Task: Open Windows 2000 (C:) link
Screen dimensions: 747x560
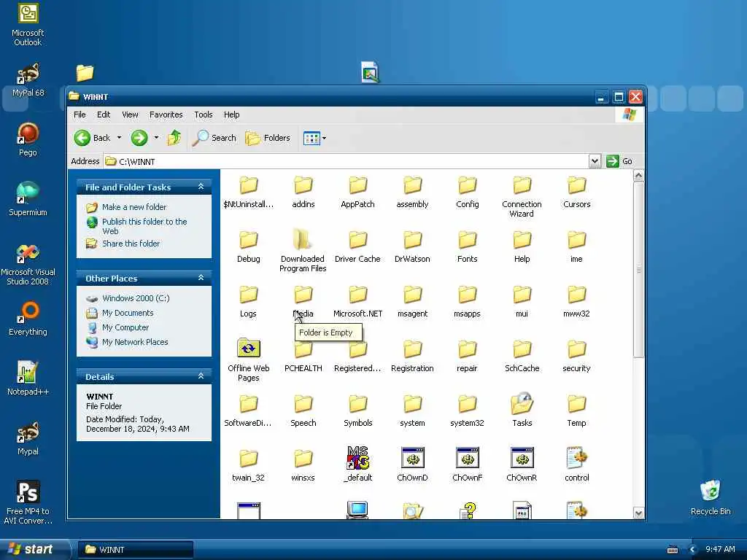Action: (136, 298)
